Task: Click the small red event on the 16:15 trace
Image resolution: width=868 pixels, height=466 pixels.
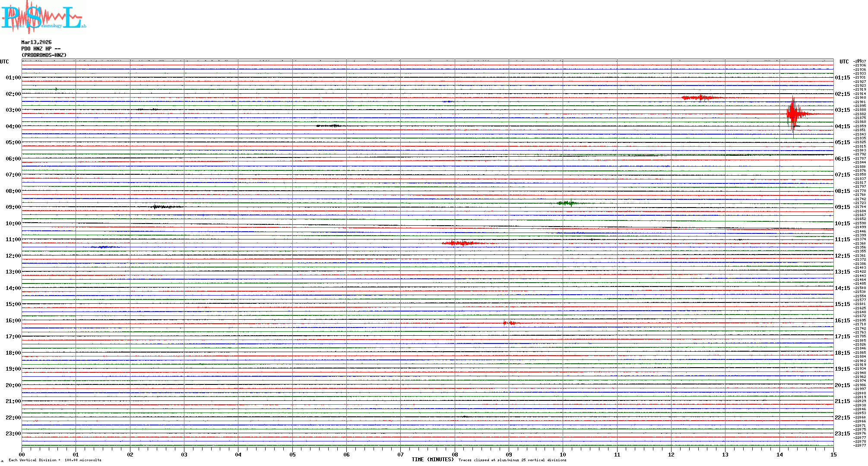Action: pos(510,323)
